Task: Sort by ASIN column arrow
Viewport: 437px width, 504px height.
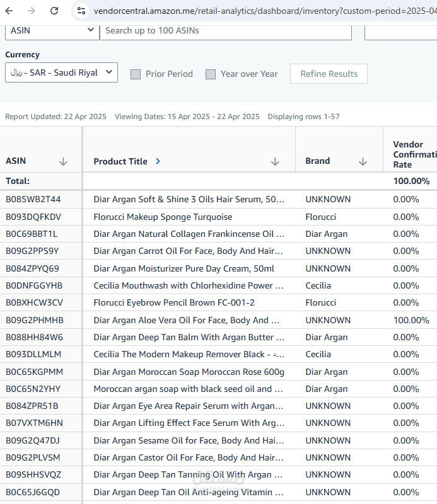Action: (63, 161)
